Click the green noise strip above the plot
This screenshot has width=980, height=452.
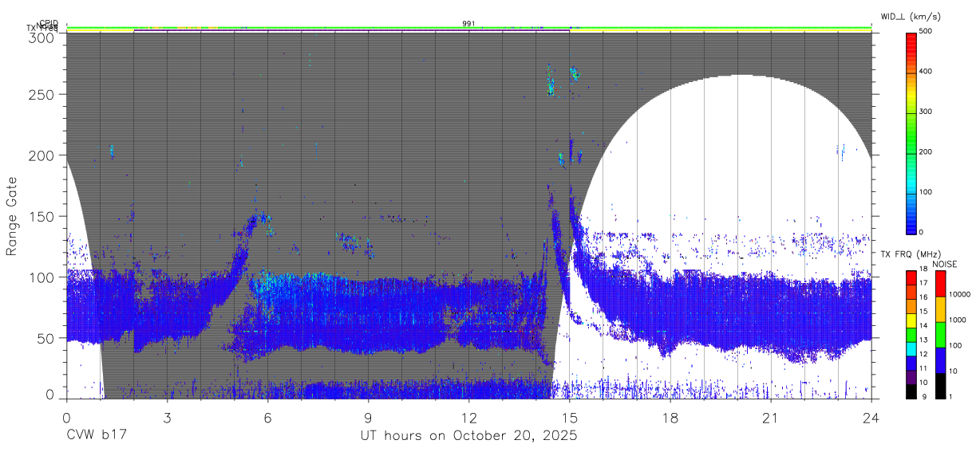point(469,28)
